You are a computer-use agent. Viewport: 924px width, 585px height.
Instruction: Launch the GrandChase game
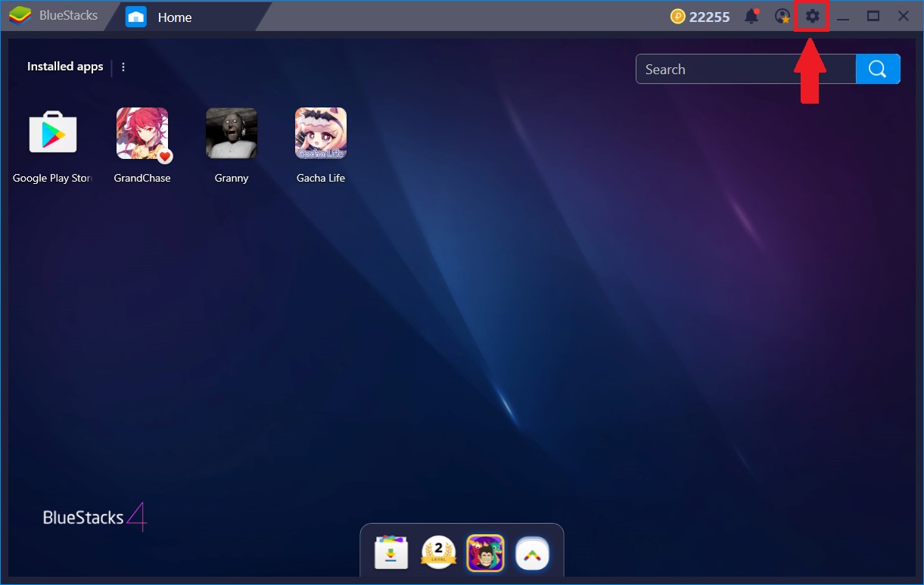coord(142,133)
